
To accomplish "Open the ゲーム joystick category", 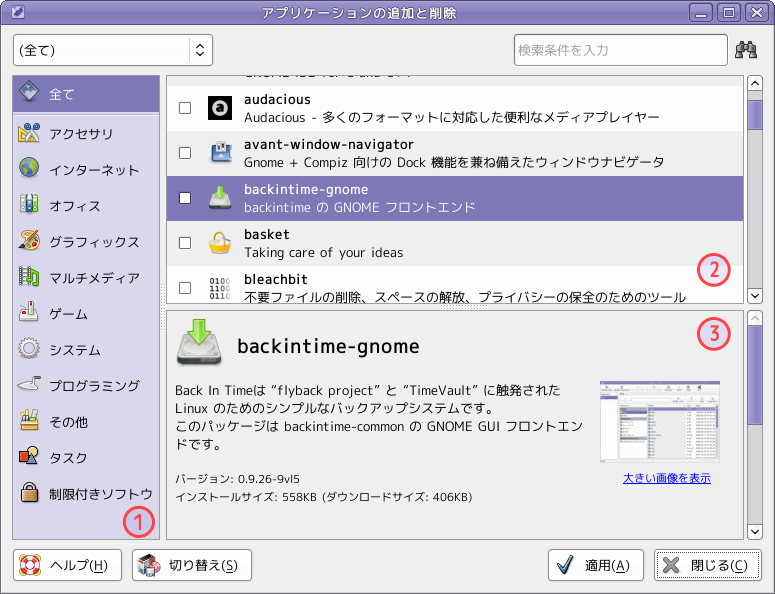I will tap(29, 312).
